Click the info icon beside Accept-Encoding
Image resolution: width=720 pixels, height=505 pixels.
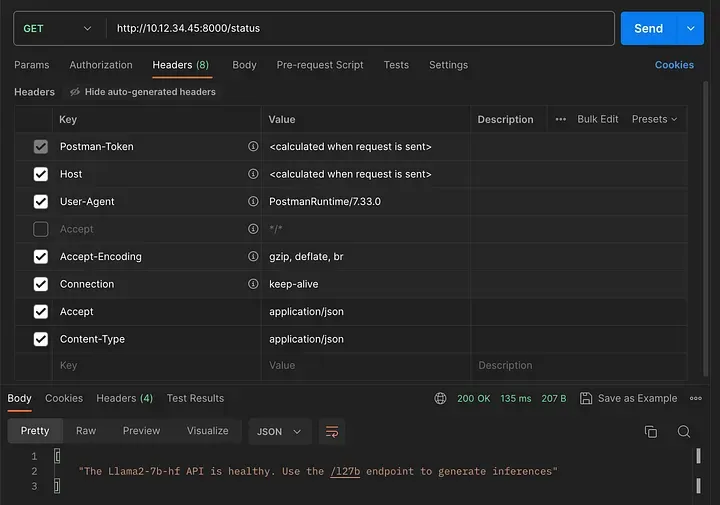[253, 256]
